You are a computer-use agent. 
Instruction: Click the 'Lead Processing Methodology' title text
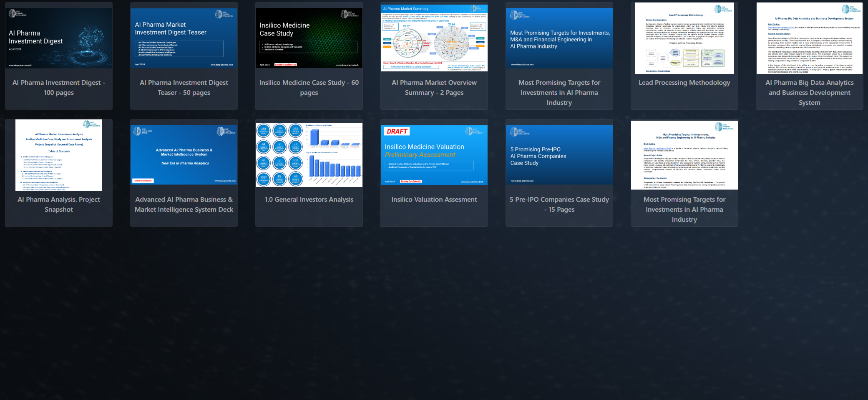[x=684, y=83]
